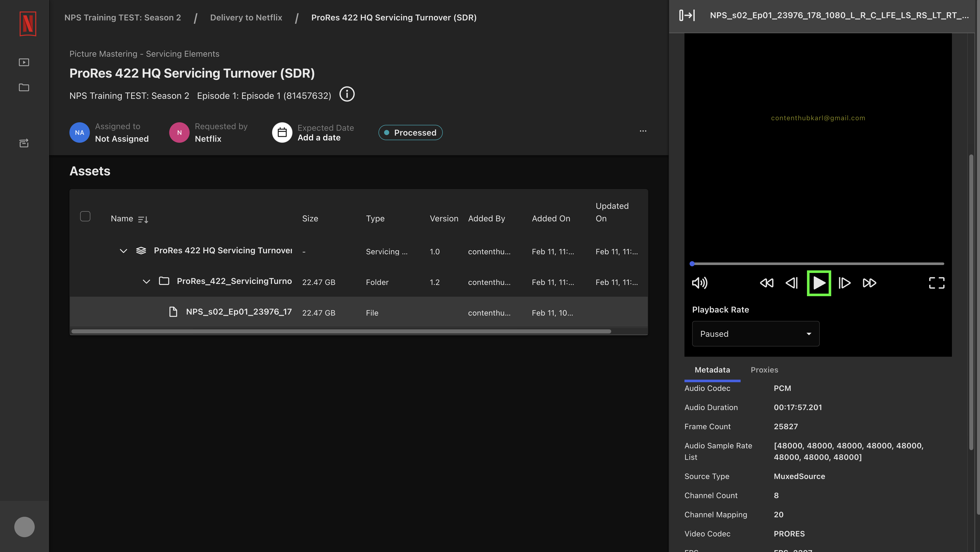Open the expected date calendar icon

pos(282,133)
